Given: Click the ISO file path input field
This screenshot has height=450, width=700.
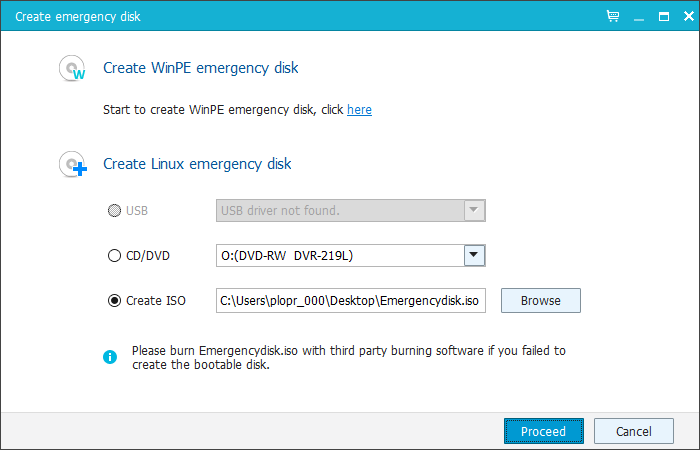Looking at the screenshot, I should coord(351,300).
